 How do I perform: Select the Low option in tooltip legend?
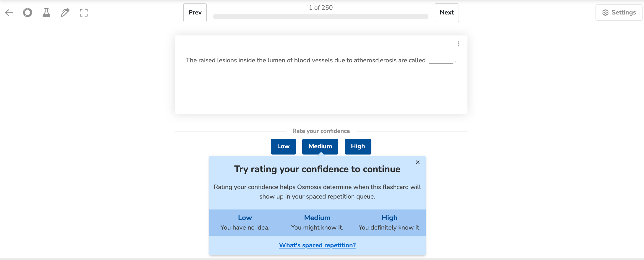point(245,222)
